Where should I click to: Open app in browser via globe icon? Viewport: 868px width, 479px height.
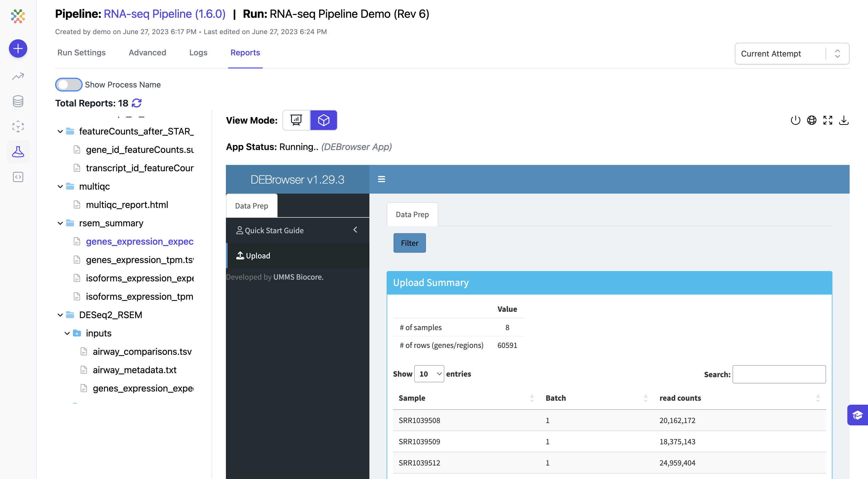coord(811,120)
